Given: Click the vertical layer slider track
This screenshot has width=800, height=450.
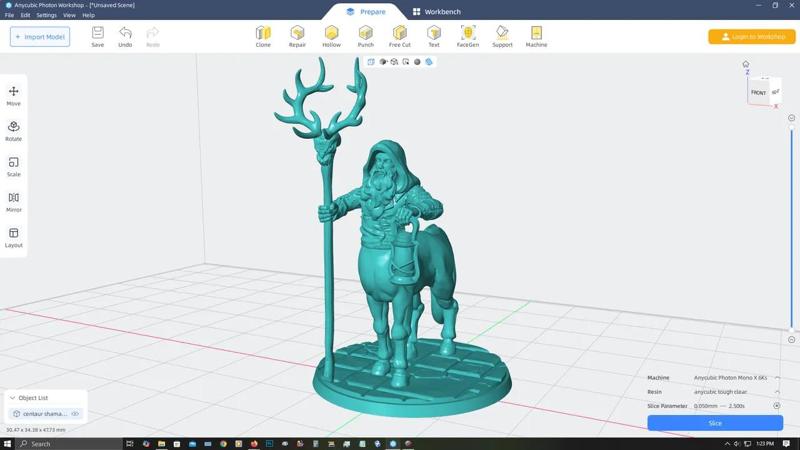Looking at the screenshot, I should [791, 229].
